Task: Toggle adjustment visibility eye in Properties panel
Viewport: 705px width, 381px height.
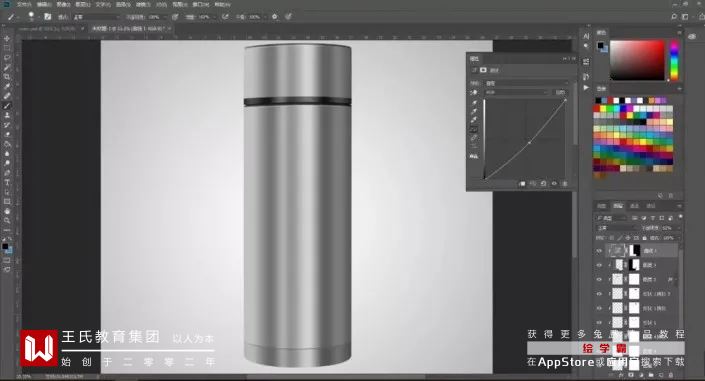Action: 554,184
